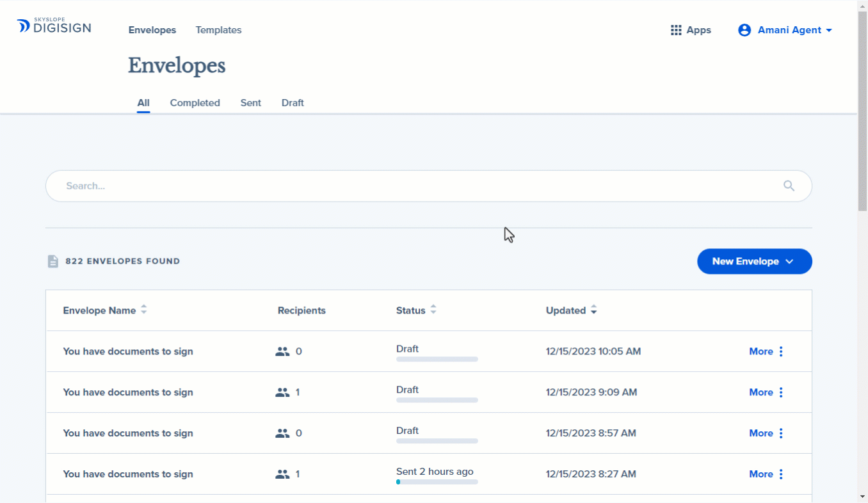Click the SkySlope DigiSign logo
This screenshot has height=503, width=868.
(54, 26)
